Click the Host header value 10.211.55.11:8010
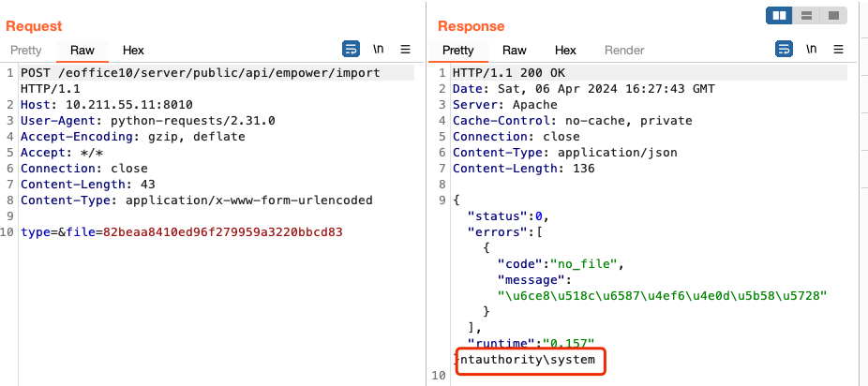This screenshot has width=868, height=386. [x=129, y=105]
